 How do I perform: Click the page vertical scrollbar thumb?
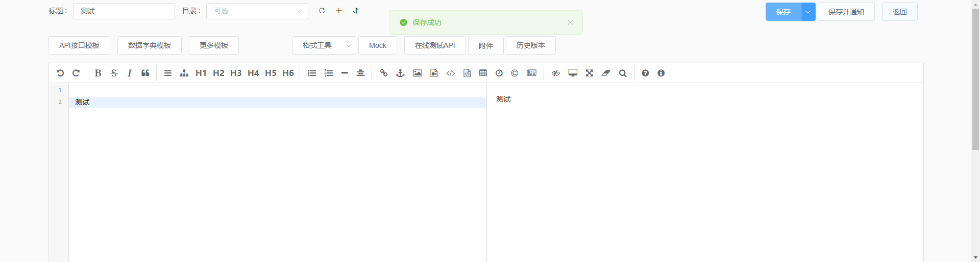(x=975, y=79)
